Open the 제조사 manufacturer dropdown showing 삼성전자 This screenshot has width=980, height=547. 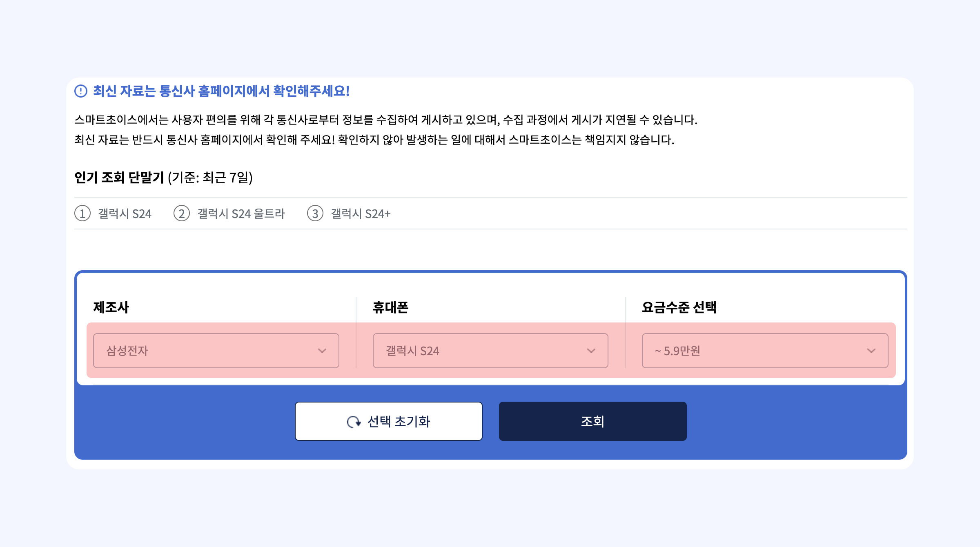tap(216, 350)
